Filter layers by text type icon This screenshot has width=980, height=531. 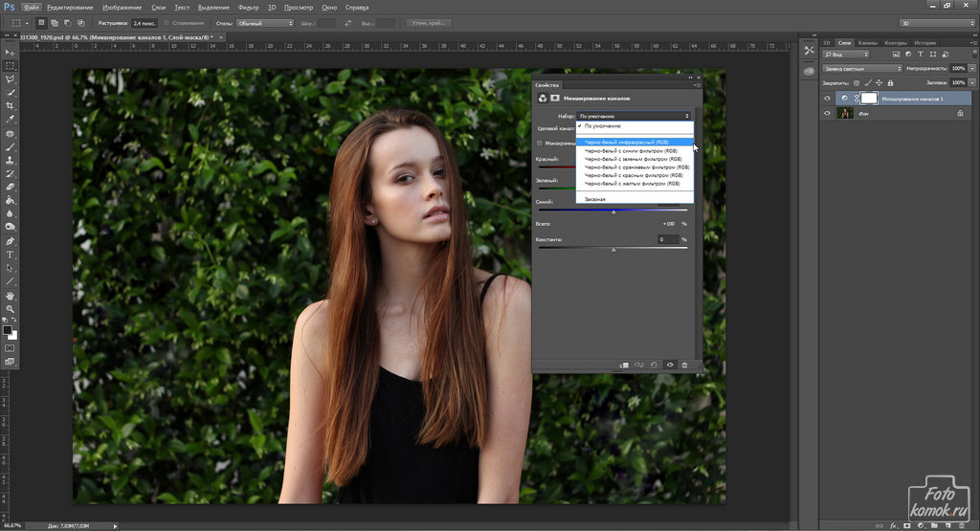click(x=920, y=55)
